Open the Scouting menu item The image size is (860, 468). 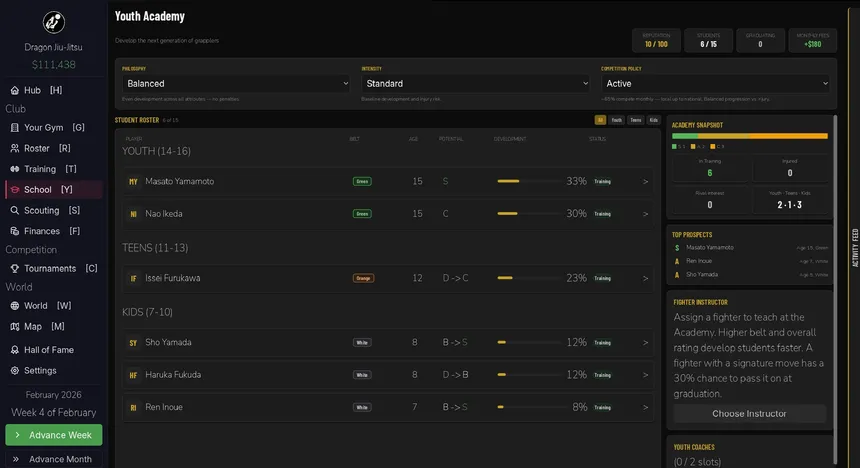click(54, 211)
